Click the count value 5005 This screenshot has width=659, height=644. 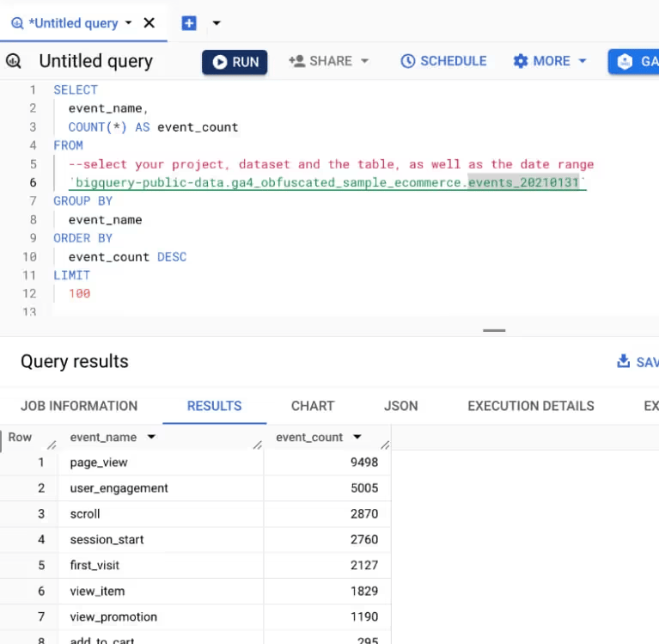coord(364,488)
